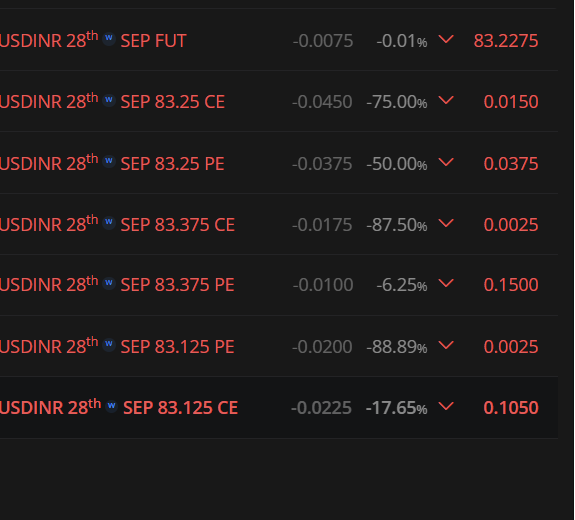Click the 0.1500 price of 83.375 PE
The width and height of the screenshot is (575, 520).
[x=511, y=285]
